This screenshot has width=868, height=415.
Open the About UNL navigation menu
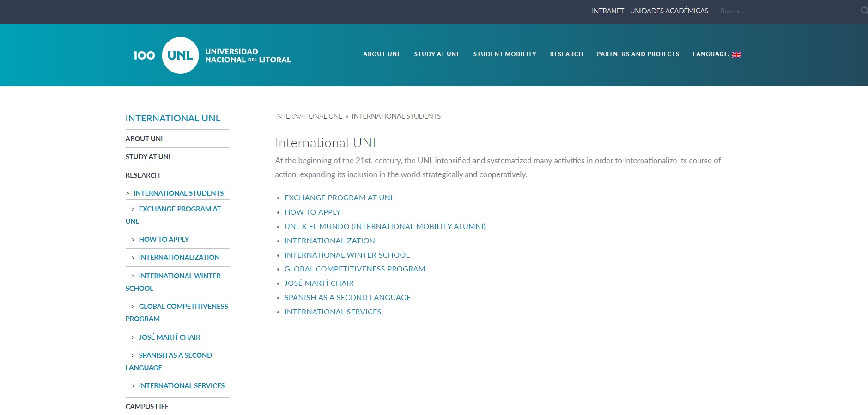point(382,54)
